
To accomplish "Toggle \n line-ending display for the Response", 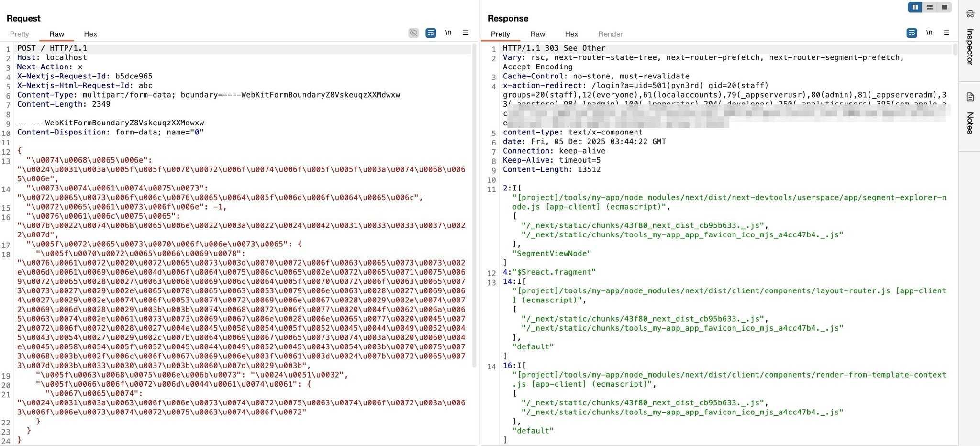I will point(929,33).
